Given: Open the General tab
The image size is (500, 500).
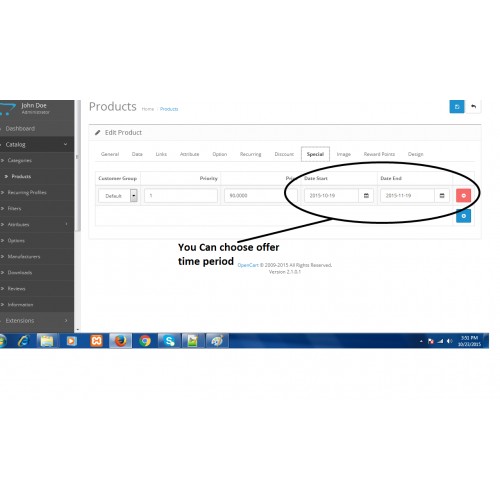Looking at the screenshot, I should point(110,154).
